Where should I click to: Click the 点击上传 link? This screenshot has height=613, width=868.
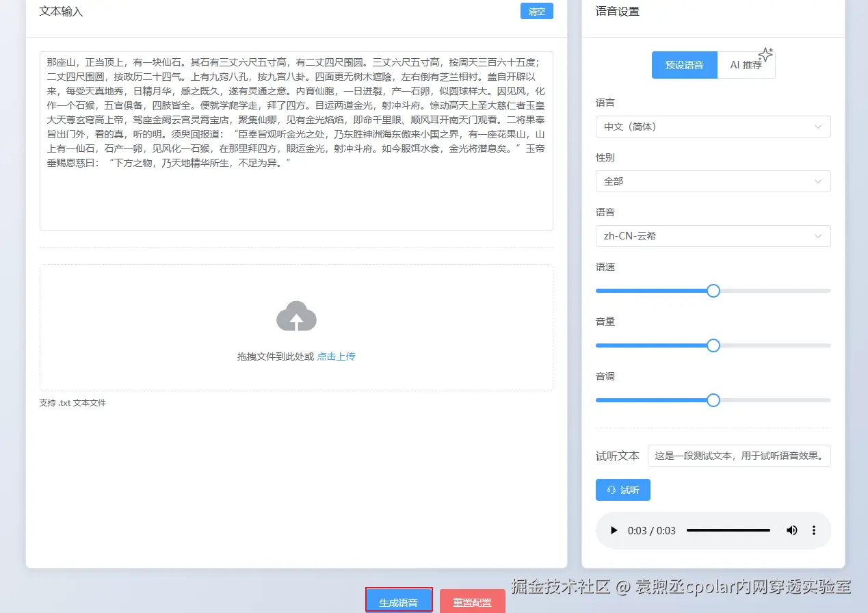click(x=336, y=356)
